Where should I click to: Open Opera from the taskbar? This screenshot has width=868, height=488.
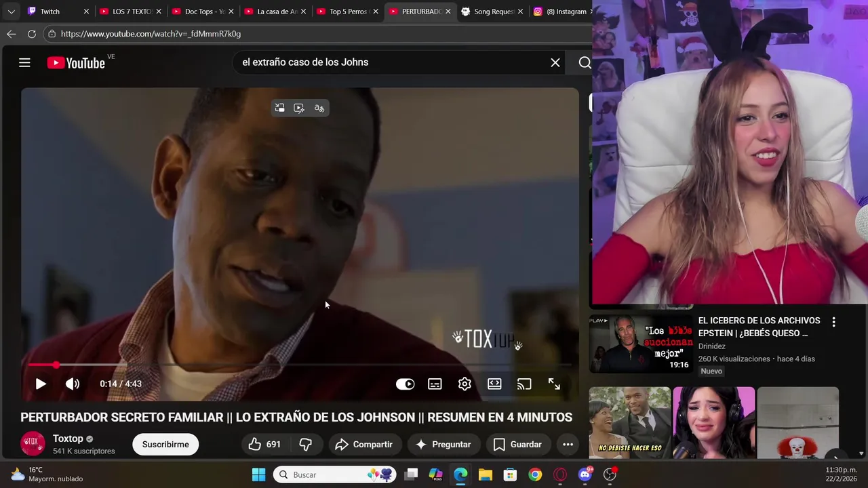click(x=560, y=474)
